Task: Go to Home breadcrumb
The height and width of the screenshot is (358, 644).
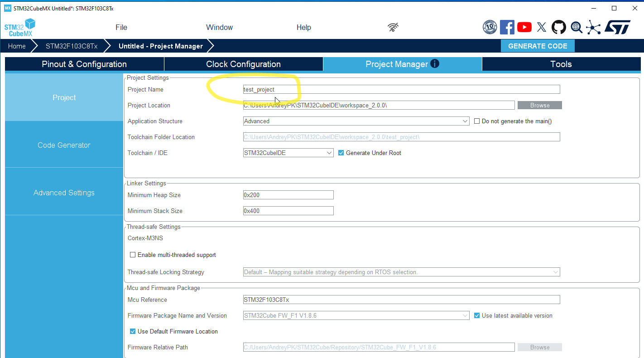Action: point(17,46)
